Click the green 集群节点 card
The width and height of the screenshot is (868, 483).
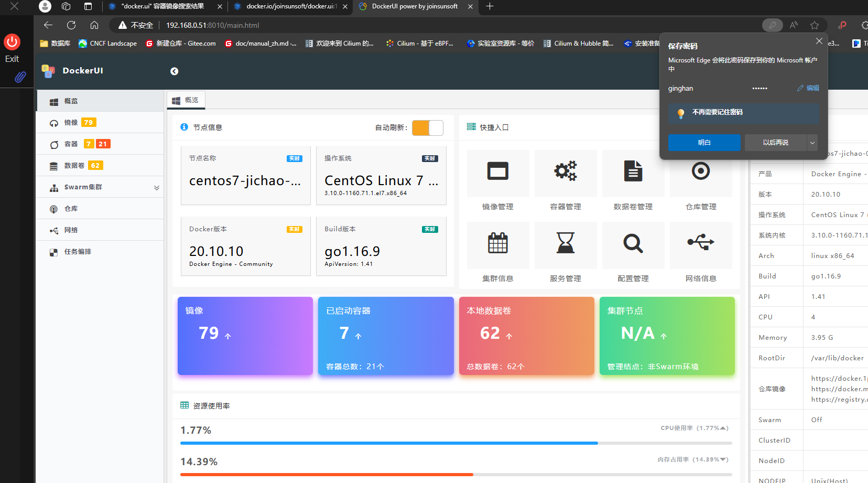tap(667, 336)
